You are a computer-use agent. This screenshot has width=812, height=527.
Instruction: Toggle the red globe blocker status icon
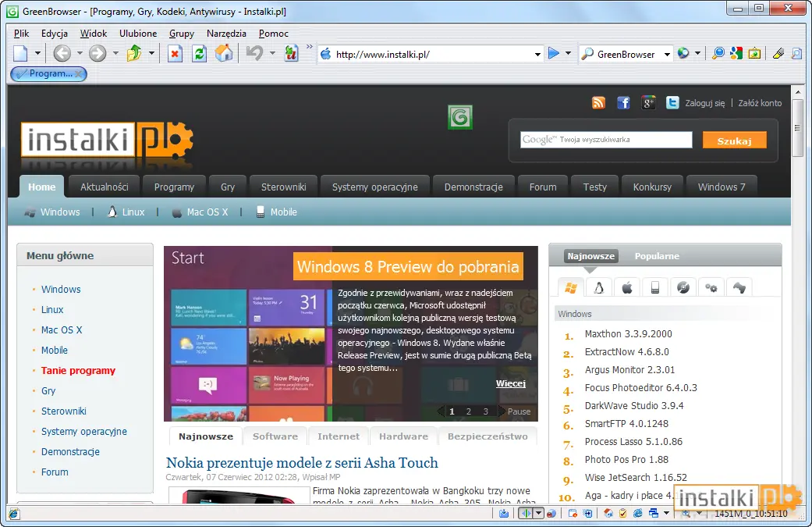[551, 514]
